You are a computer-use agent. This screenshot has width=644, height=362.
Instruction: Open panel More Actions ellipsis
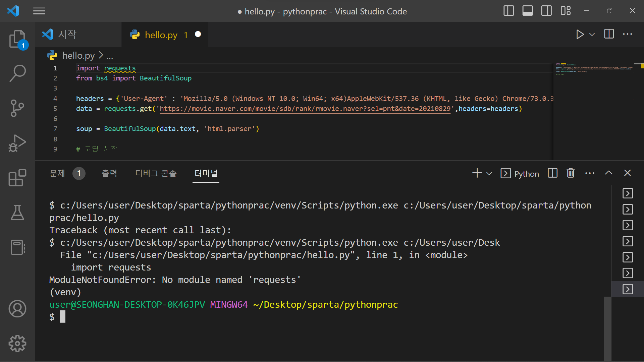pos(590,173)
